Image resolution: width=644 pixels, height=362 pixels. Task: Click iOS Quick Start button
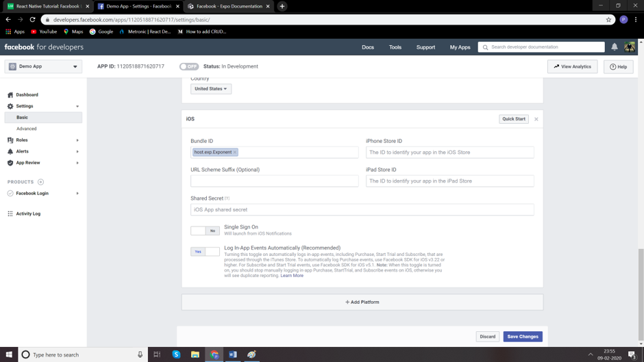tap(514, 119)
